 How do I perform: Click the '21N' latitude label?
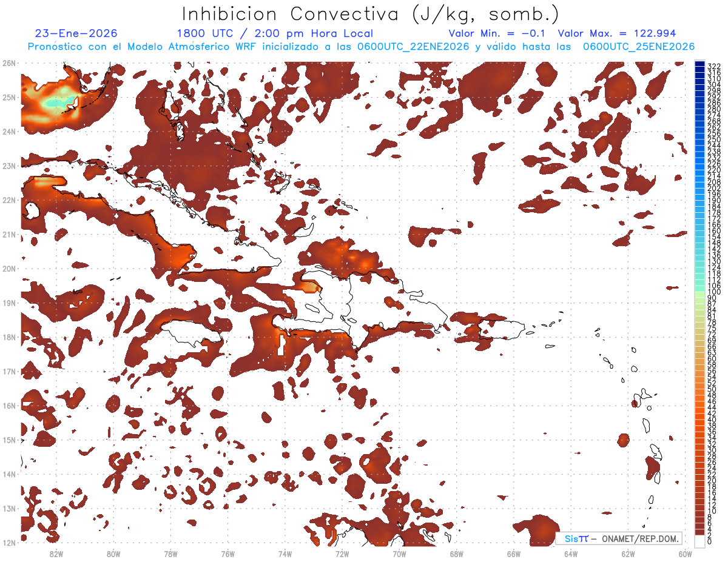pyautogui.click(x=9, y=234)
